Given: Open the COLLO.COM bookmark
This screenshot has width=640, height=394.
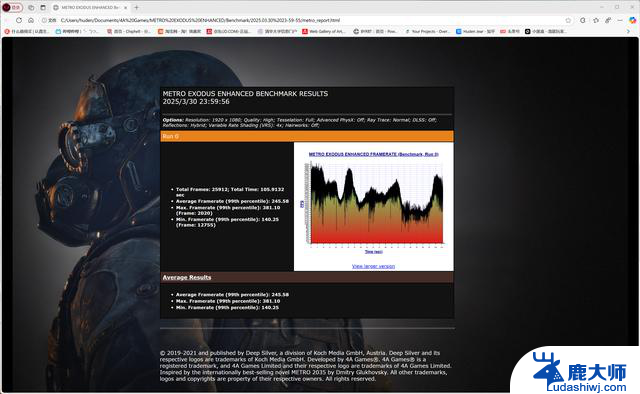Looking at the screenshot, I should tap(229, 31).
